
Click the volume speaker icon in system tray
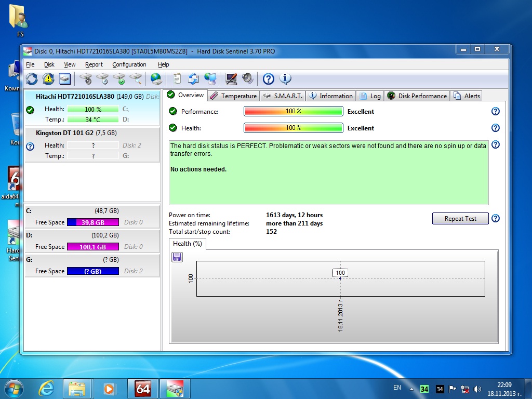[477, 389]
